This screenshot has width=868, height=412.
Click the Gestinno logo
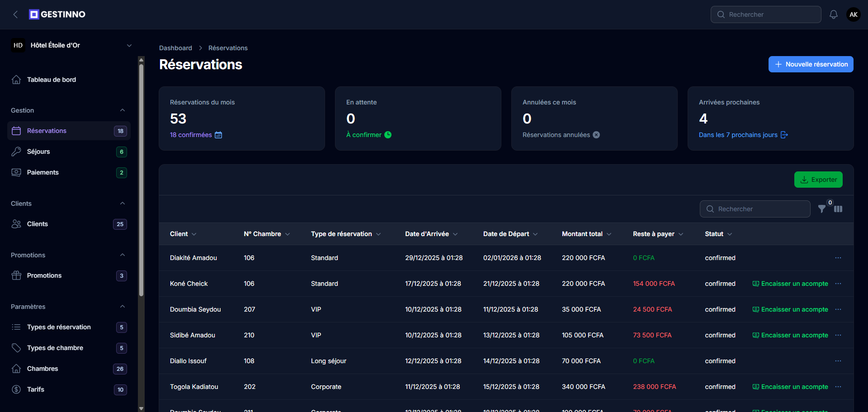pos(57,14)
